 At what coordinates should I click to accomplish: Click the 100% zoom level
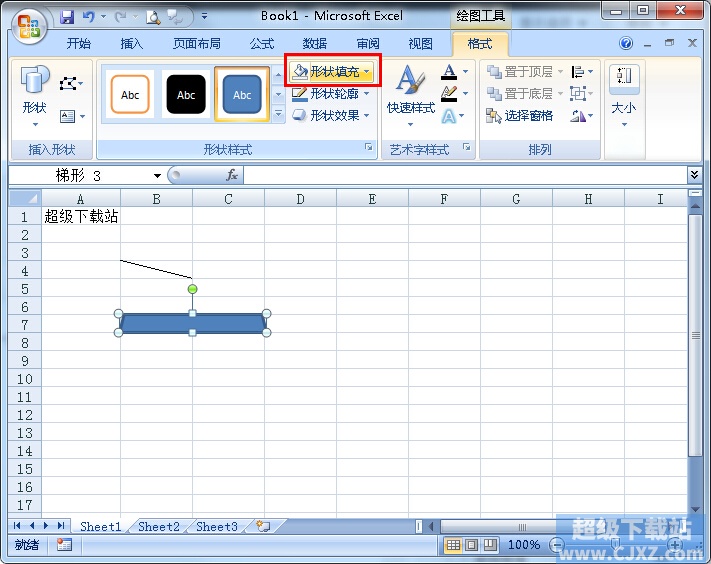[x=524, y=545]
